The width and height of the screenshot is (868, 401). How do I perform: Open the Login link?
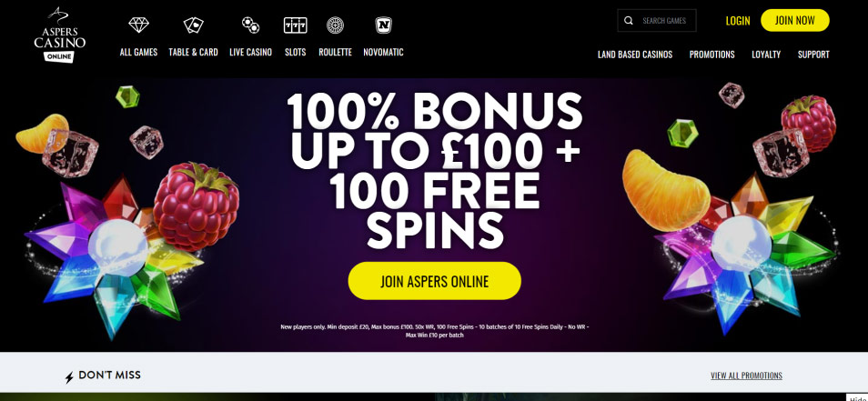click(737, 21)
